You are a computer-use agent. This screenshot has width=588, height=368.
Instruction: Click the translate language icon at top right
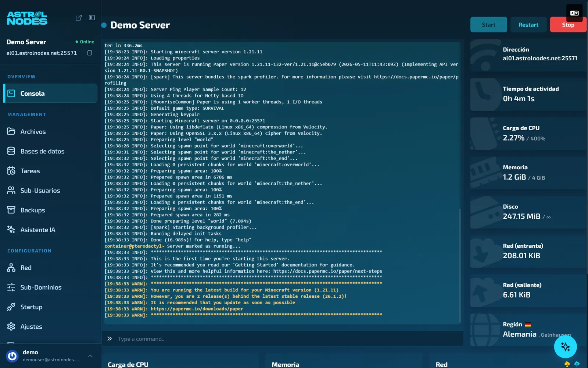click(574, 13)
